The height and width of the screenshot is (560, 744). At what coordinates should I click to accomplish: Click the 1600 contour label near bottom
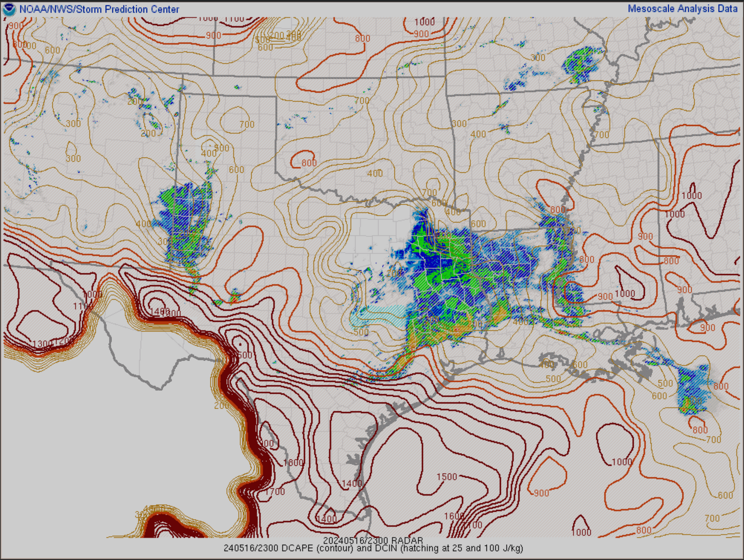click(x=454, y=516)
